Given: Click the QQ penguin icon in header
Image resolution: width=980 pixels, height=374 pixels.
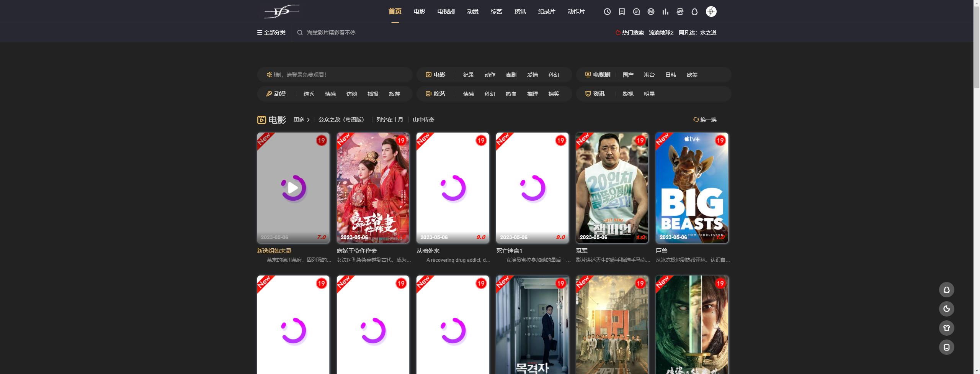Looking at the screenshot, I should pos(694,11).
